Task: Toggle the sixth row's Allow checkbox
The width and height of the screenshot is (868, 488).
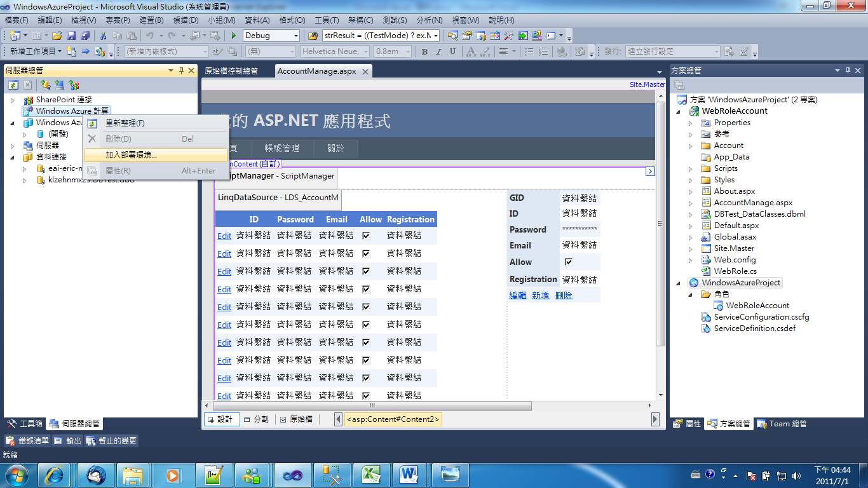Action: (366, 324)
